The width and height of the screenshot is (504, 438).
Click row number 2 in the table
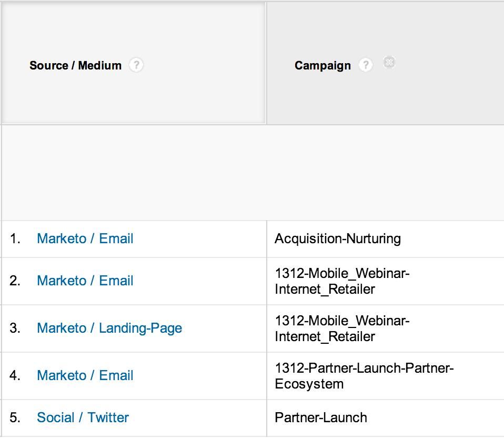(15, 281)
